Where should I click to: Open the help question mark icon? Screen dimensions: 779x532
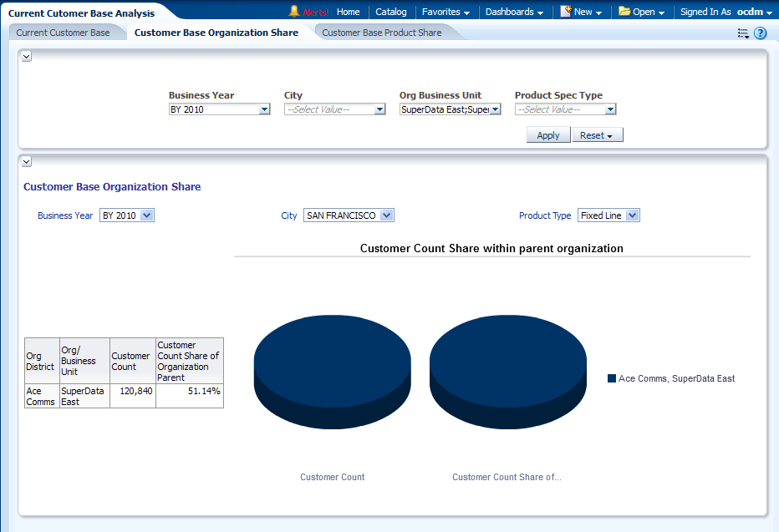click(x=760, y=33)
